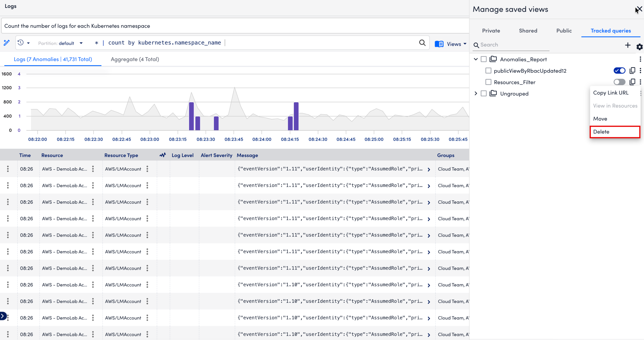Expand message in fourth log row
This screenshot has height=340, width=644.
pyautogui.click(x=429, y=219)
